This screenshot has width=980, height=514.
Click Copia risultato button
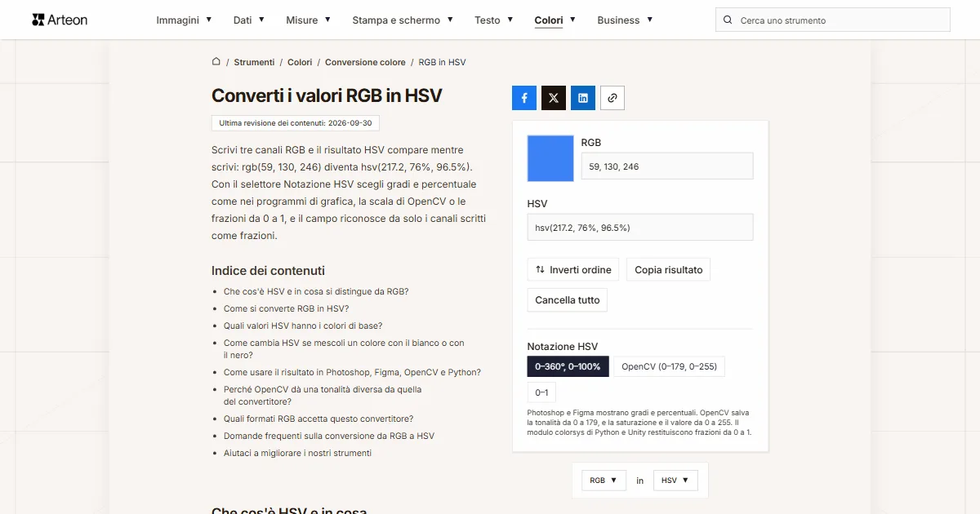[x=668, y=270]
